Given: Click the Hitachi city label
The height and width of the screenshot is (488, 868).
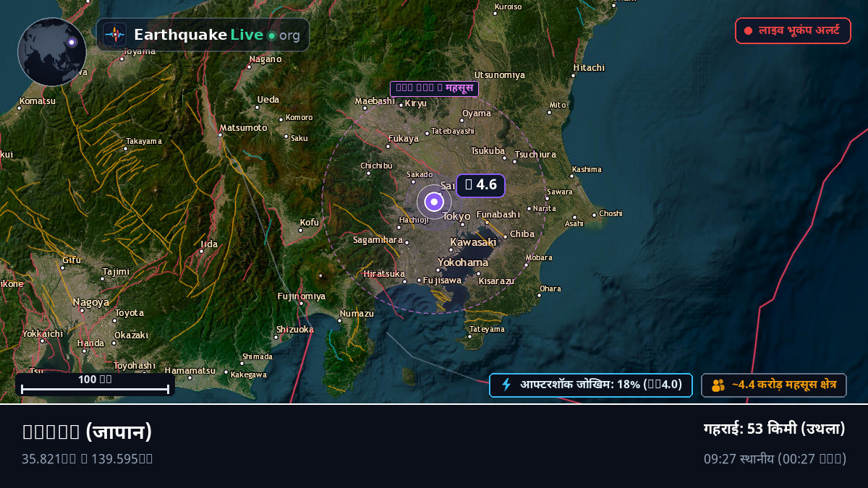Looking at the screenshot, I should tap(589, 68).
